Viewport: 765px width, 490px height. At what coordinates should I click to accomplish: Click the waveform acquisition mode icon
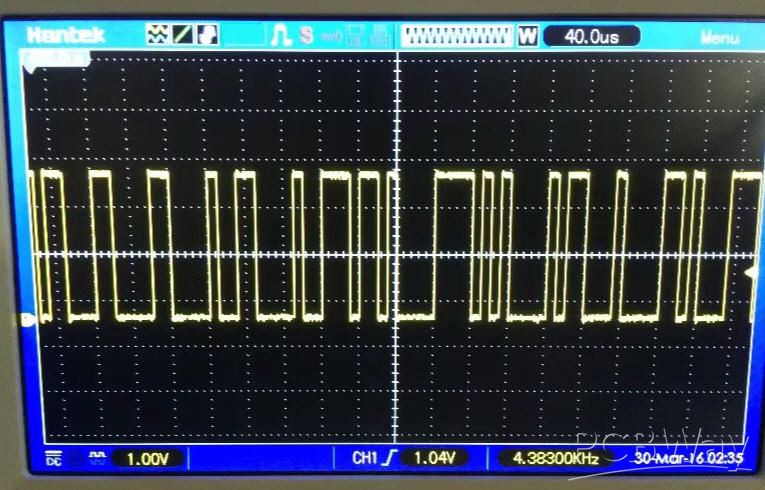pyautogui.click(x=158, y=35)
